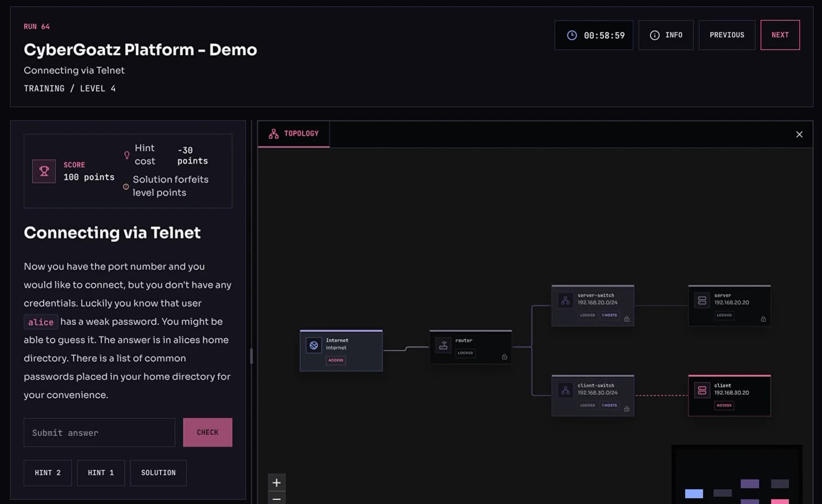Click the topology tab network icon
The width and height of the screenshot is (822, 504).
(x=273, y=134)
